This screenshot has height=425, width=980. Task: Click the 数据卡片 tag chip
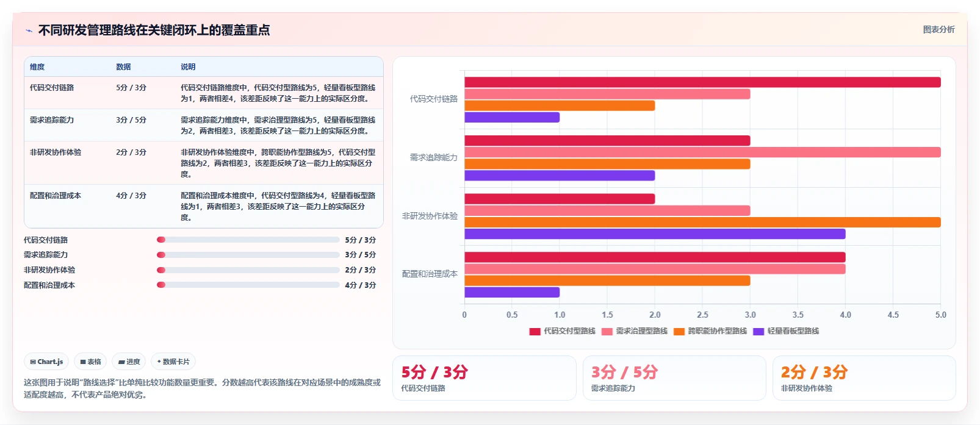click(173, 362)
